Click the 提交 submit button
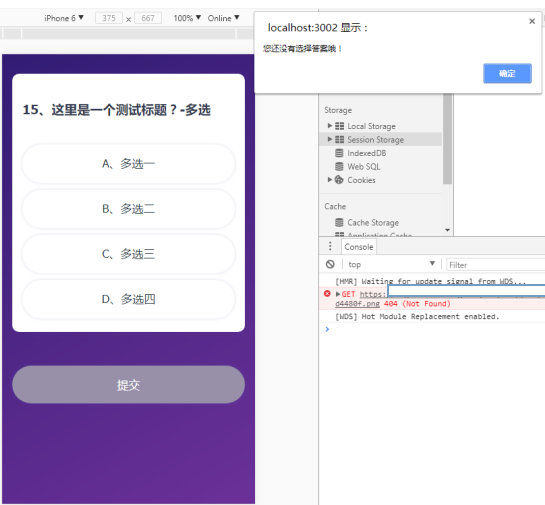This screenshot has height=505, width=545. (x=129, y=384)
